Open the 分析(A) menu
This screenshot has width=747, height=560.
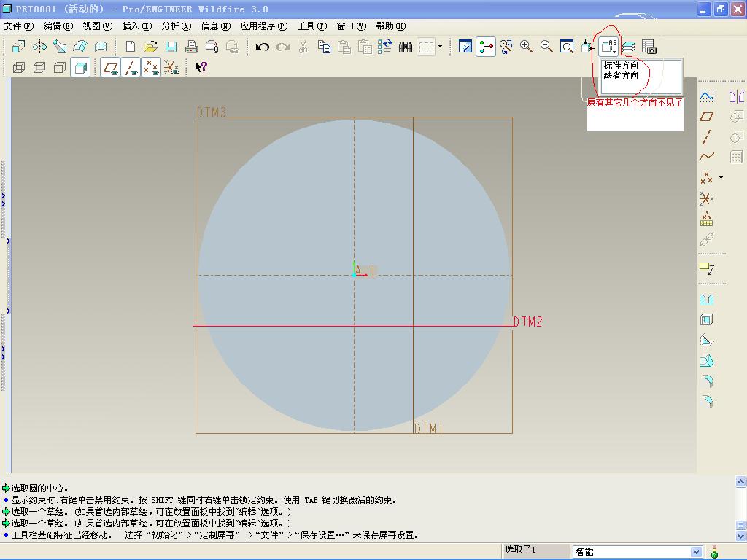tap(176, 26)
